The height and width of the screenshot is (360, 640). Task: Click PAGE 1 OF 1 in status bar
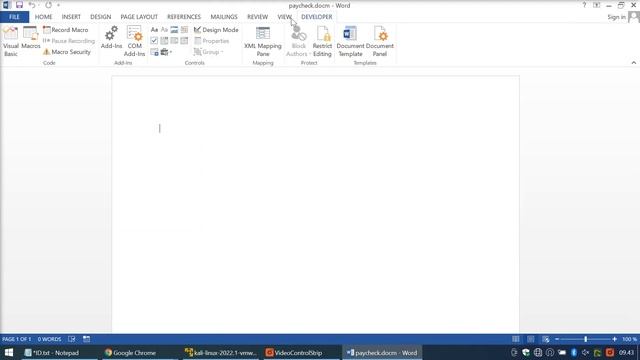pyautogui.click(x=16, y=339)
